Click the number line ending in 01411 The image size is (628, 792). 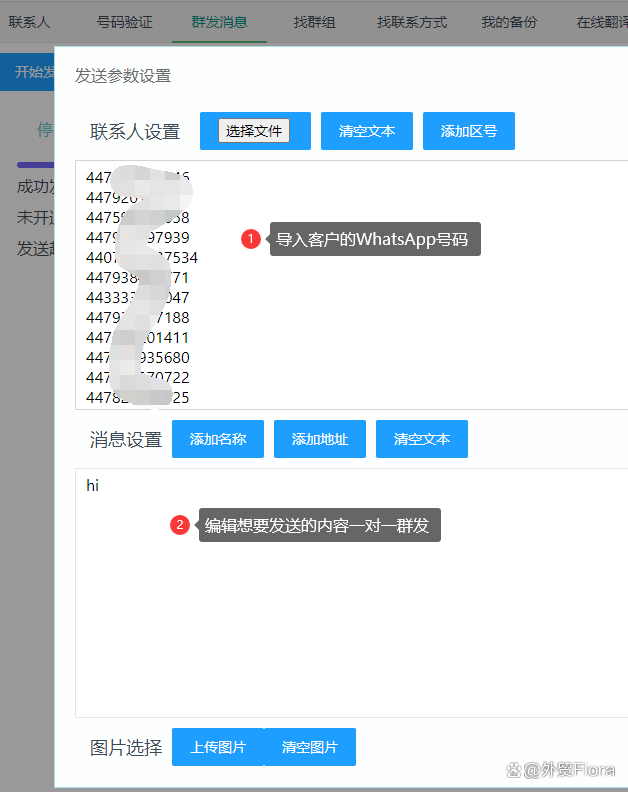[x=137, y=337]
